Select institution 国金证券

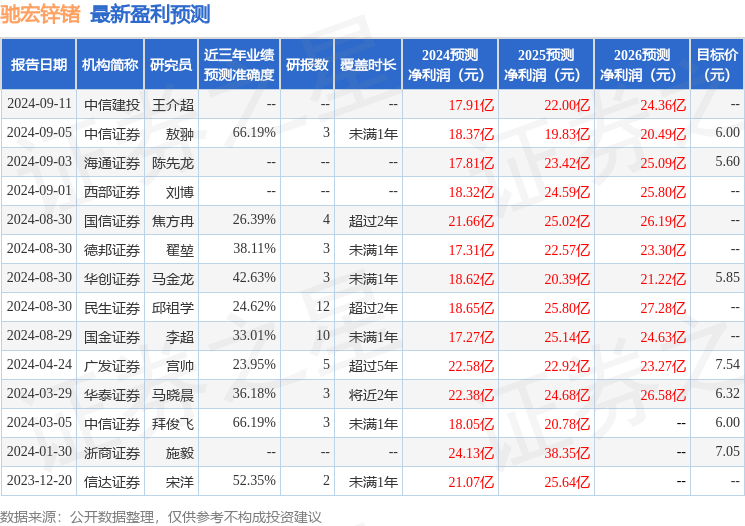pos(112,337)
